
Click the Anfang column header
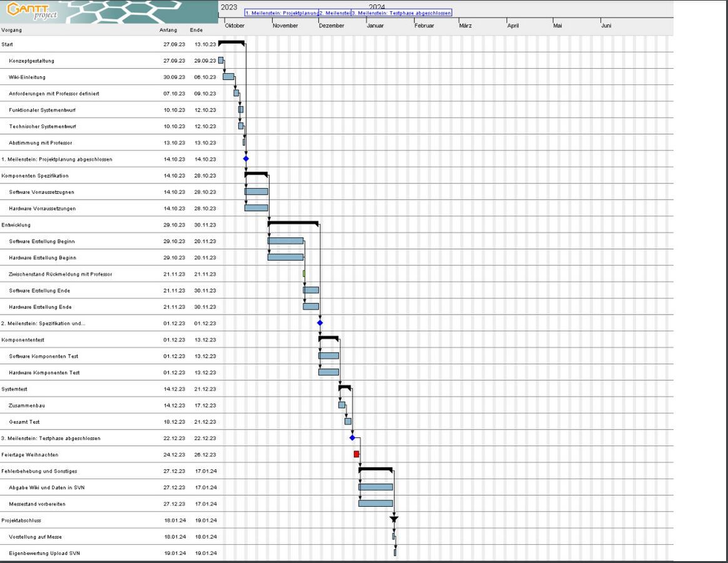pyautogui.click(x=168, y=30)
